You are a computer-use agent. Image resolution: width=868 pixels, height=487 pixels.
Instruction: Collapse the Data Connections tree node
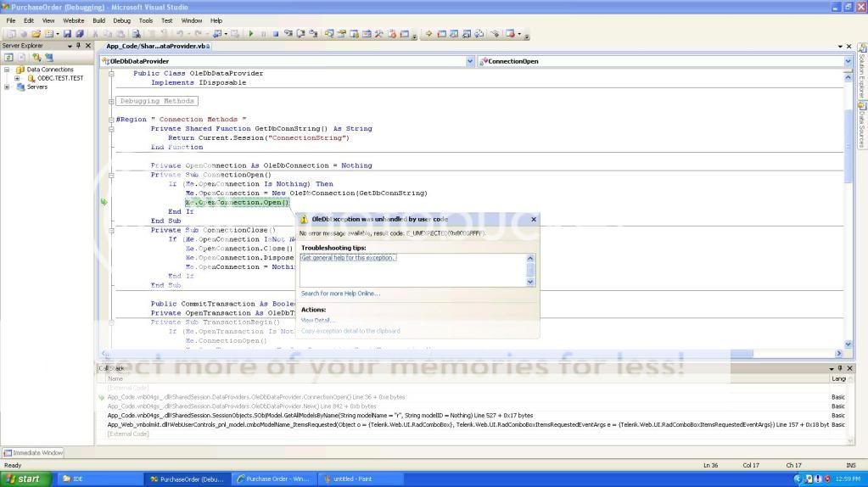click(x=7, y=70)
